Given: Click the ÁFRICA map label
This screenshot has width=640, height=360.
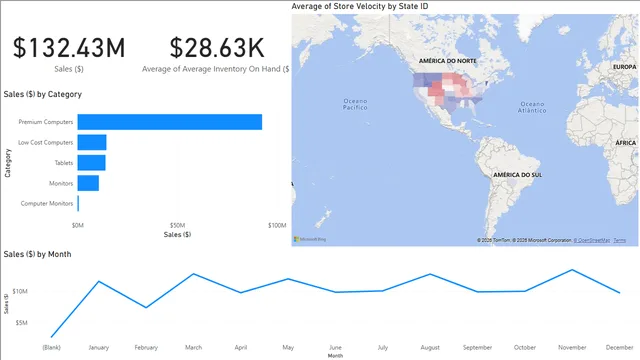Looking at the screenshot, I should pyautogui.click(x=626, y=143).
